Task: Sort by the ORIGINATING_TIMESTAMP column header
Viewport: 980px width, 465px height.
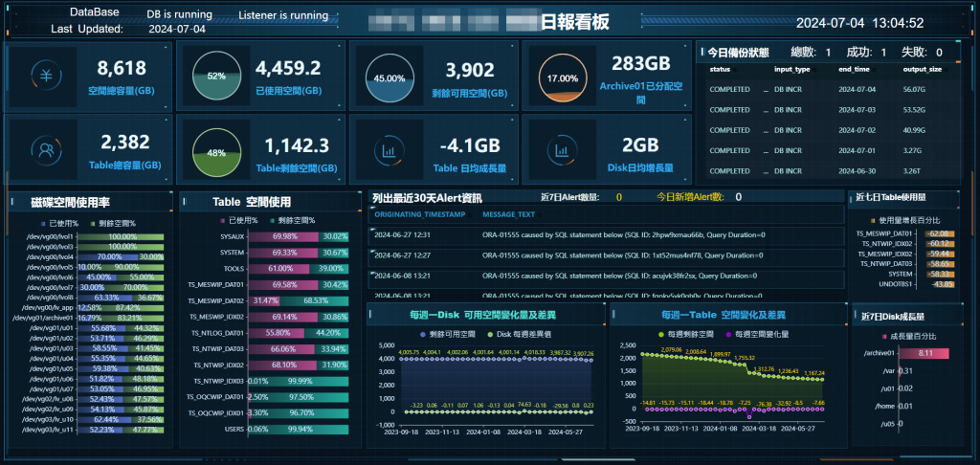Action: [420, 215]
